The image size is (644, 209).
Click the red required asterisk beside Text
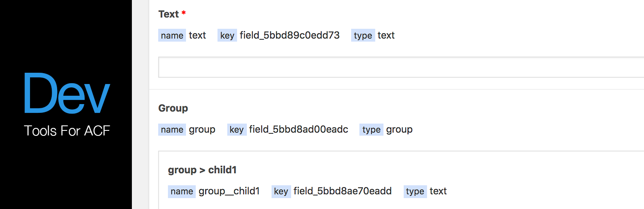coord(184,13)
